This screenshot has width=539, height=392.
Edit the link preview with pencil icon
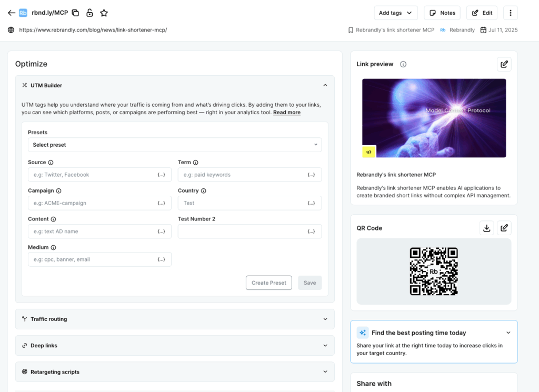pyautogui.click(x=504, y=64)
